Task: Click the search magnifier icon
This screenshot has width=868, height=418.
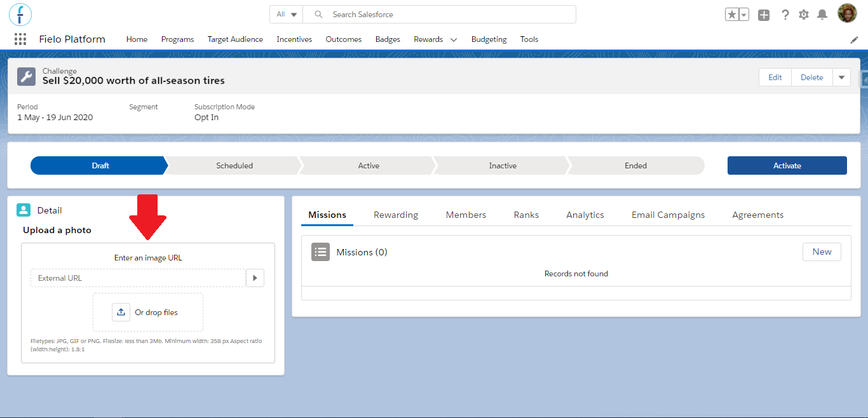Action: click(319, 14)
